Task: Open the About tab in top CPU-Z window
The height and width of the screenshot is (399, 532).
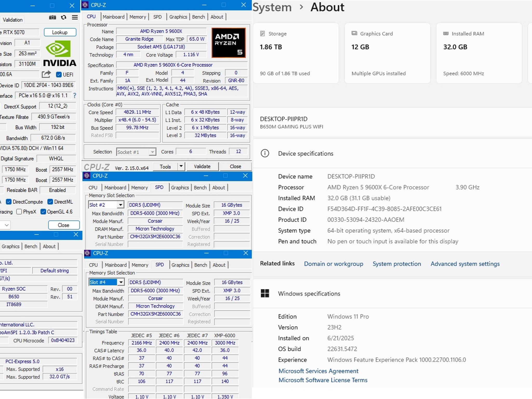Action: (x=217, y=17)
